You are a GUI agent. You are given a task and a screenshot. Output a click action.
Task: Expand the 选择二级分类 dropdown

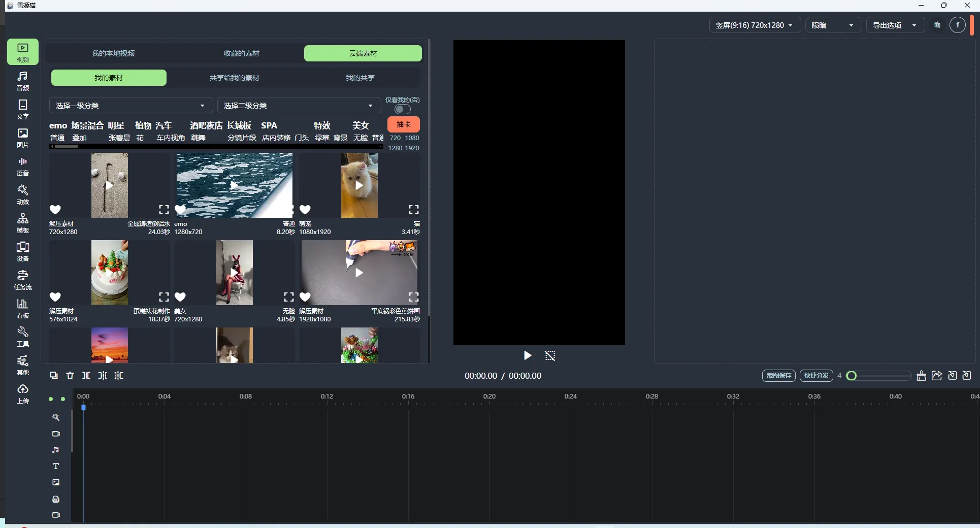click(299, 106)
